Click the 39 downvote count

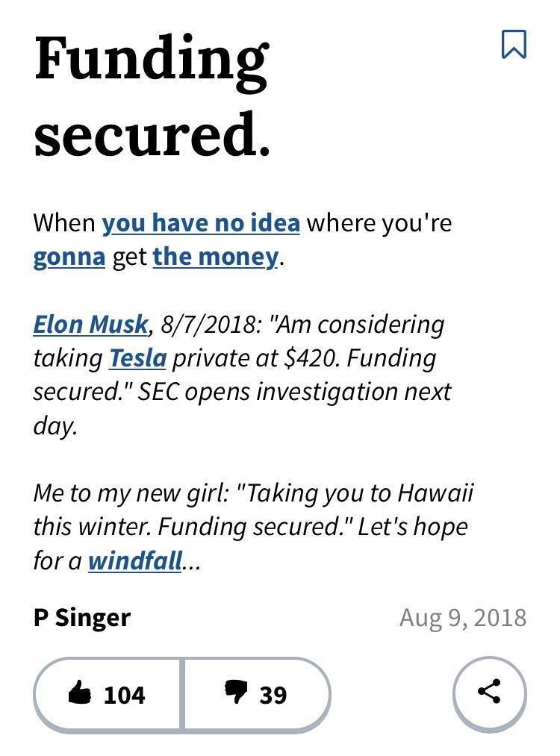[273, 695]
